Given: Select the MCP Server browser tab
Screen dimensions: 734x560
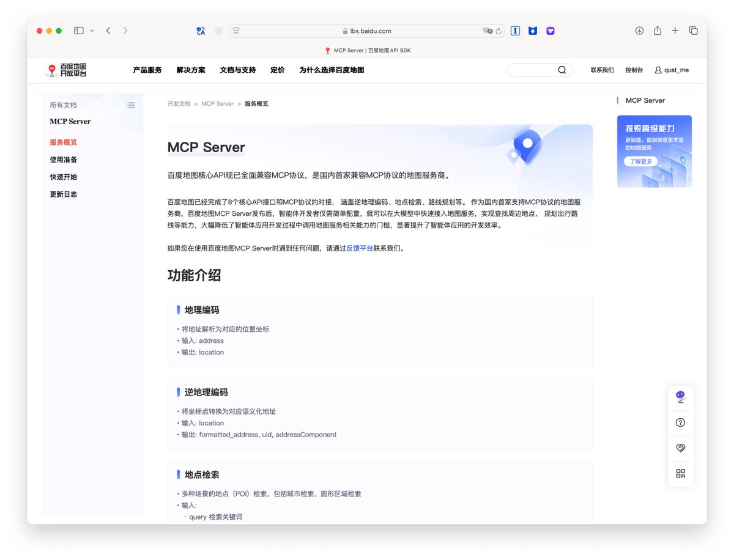Looking at the screenshot, I should (367, 50).
